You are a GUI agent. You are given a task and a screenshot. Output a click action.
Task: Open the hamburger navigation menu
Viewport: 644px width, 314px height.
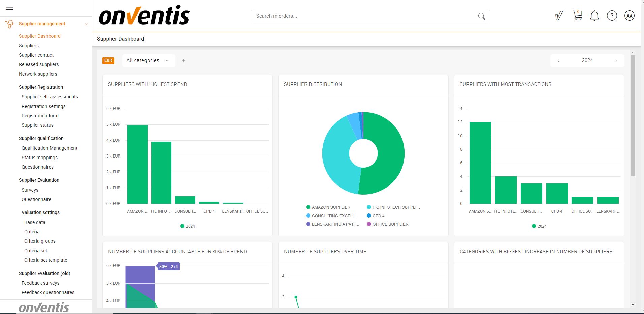[x=9, y=8]
